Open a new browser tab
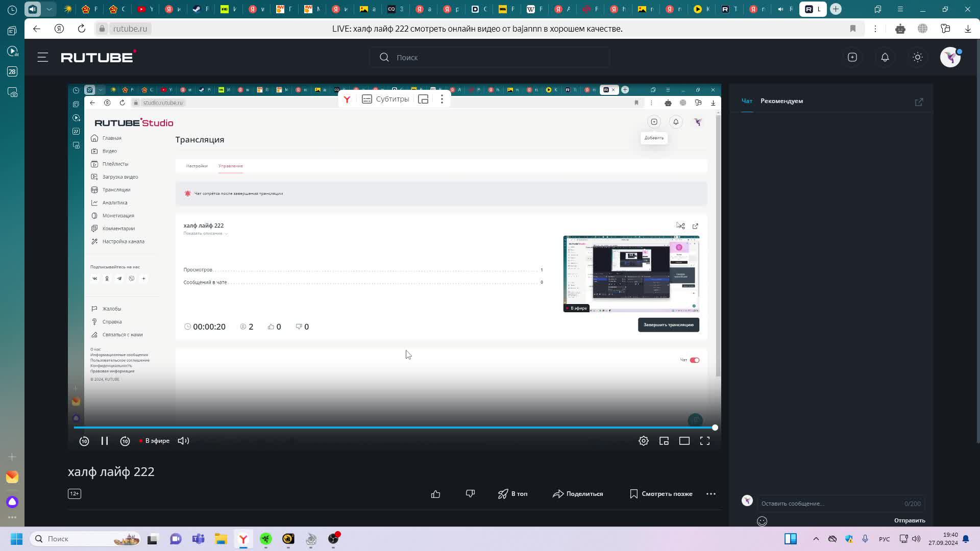Image resolution: width=980 pixels, height=551 pixels. click(836, 9)
